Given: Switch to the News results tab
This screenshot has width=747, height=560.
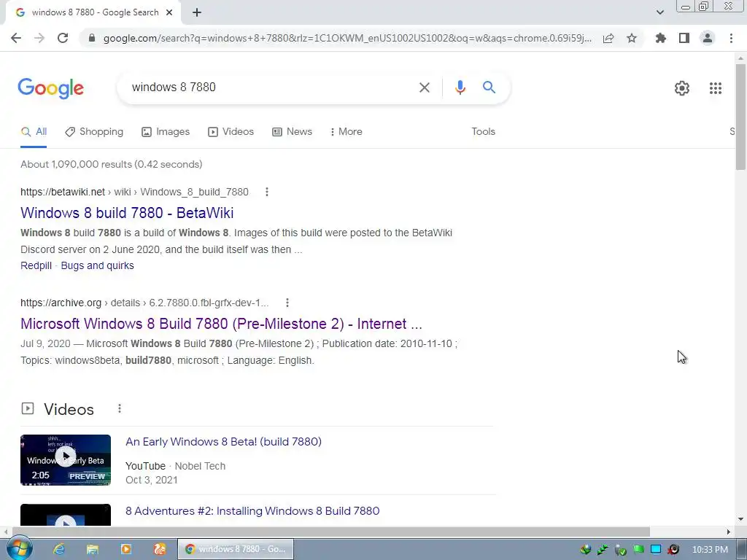Looking at the screenshot, I should 292,132.
